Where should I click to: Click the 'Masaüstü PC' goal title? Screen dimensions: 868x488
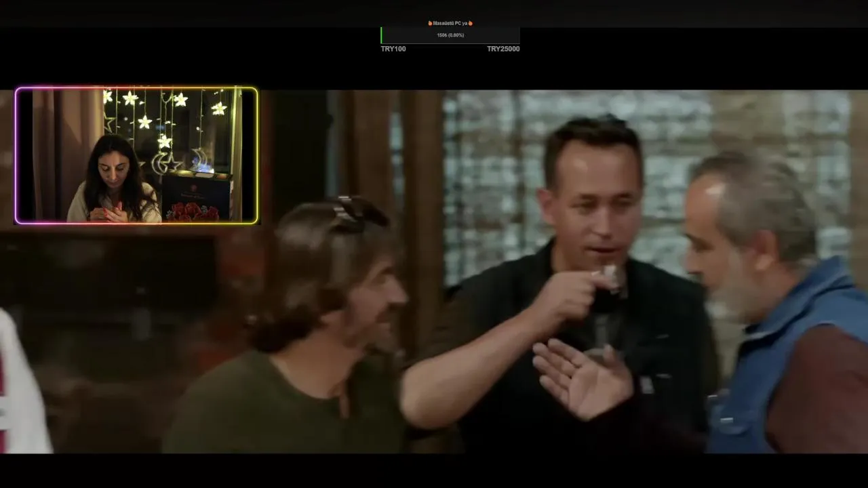coord(450,23)
